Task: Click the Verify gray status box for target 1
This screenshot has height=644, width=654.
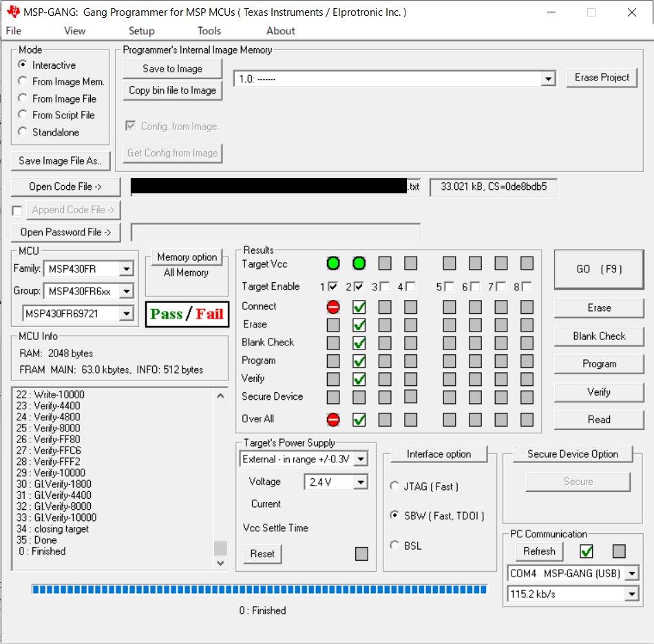Action: click(x=333, y=379)
